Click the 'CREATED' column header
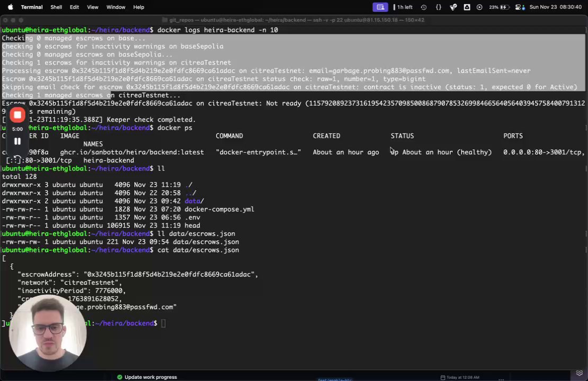 click(327, 136)
